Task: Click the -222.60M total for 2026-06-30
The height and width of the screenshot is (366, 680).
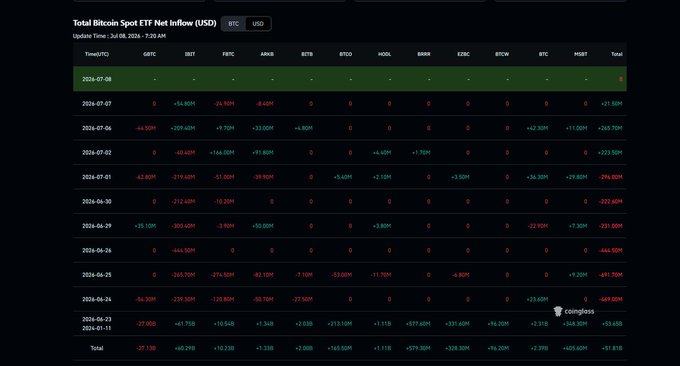Action: [610, 201]
